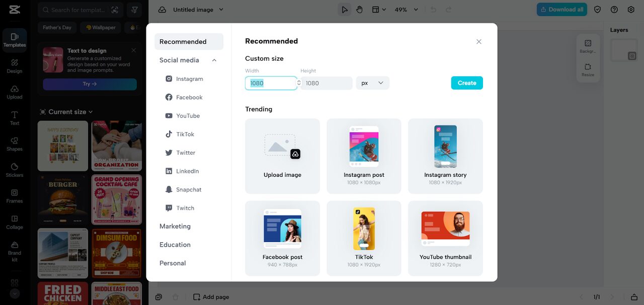Open the Marketing category
Screen dimensions: 644x305
point(175,226)
